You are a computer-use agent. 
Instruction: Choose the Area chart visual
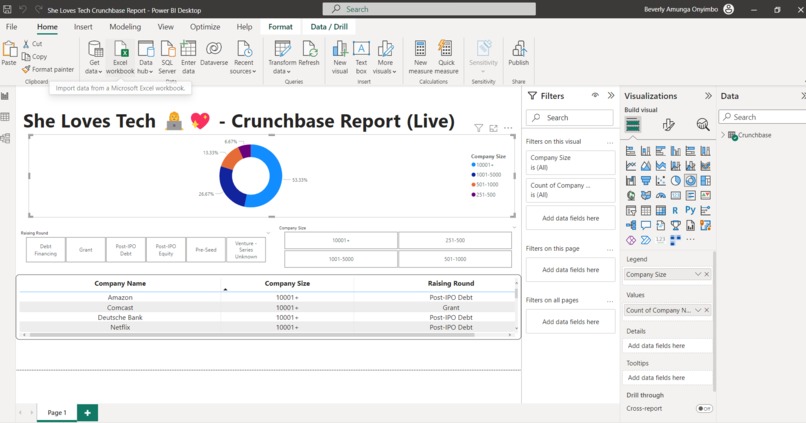coord(646,166)
